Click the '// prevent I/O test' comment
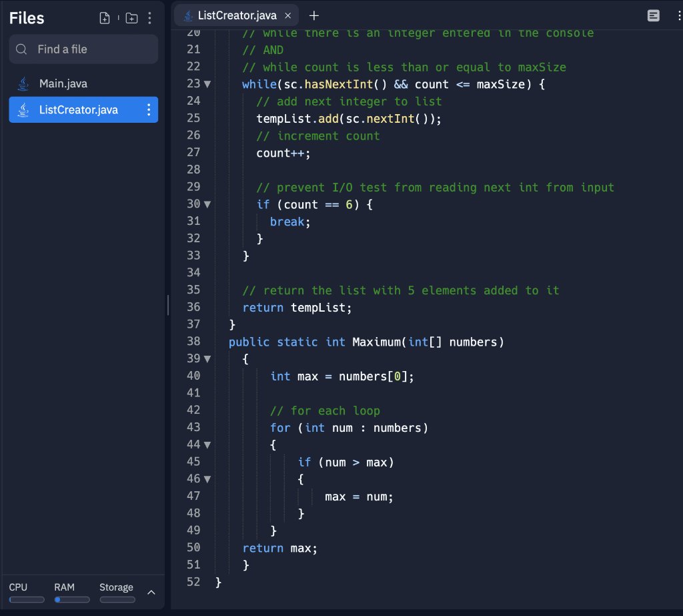This screenshot has height=616, width=683. [435, 188]
